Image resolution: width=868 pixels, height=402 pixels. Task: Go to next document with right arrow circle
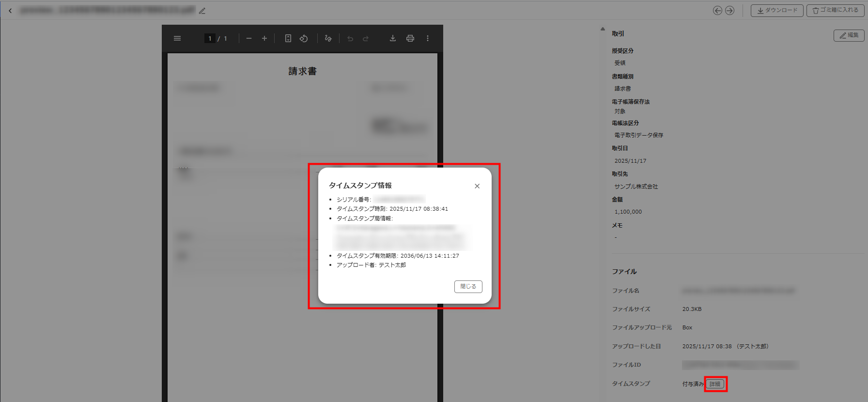(729, 11)
